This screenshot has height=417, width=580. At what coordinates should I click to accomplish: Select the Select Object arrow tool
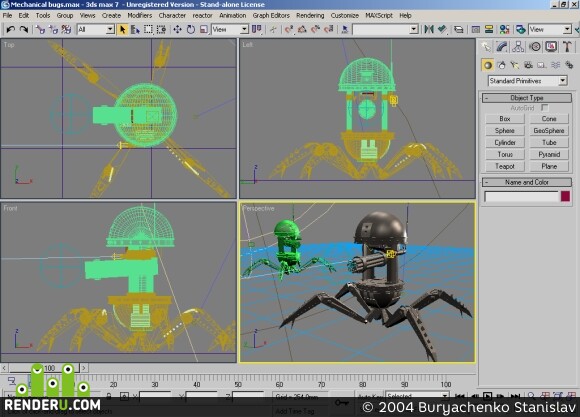122,29
